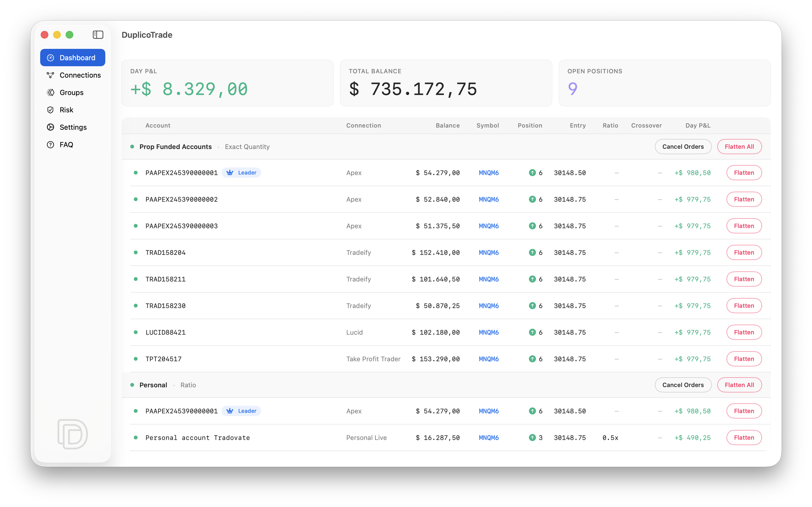Flatten All Prop Funded Accounts

click(x=739, y=147)
